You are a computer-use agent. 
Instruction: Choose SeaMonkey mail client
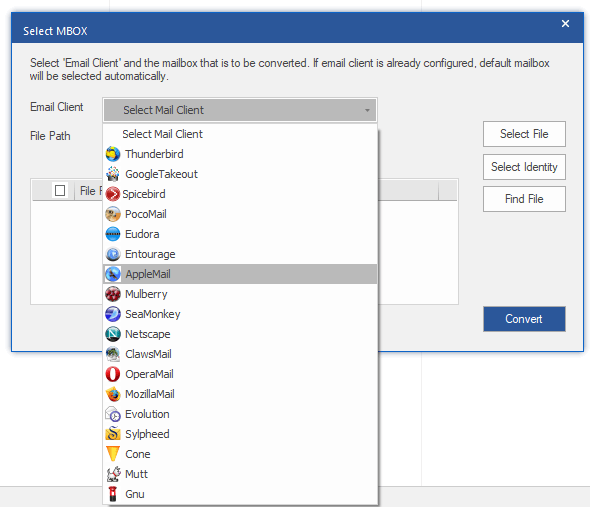[240, 314]
